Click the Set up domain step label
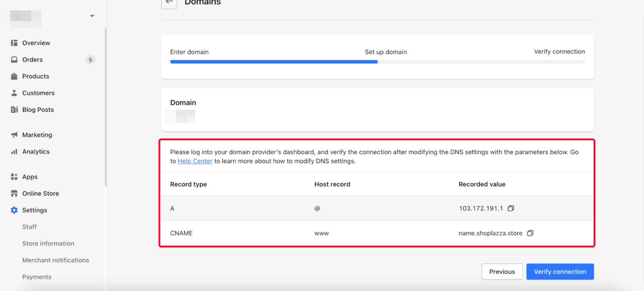Screen dimensions: 644x291 (x=386, y=52)
